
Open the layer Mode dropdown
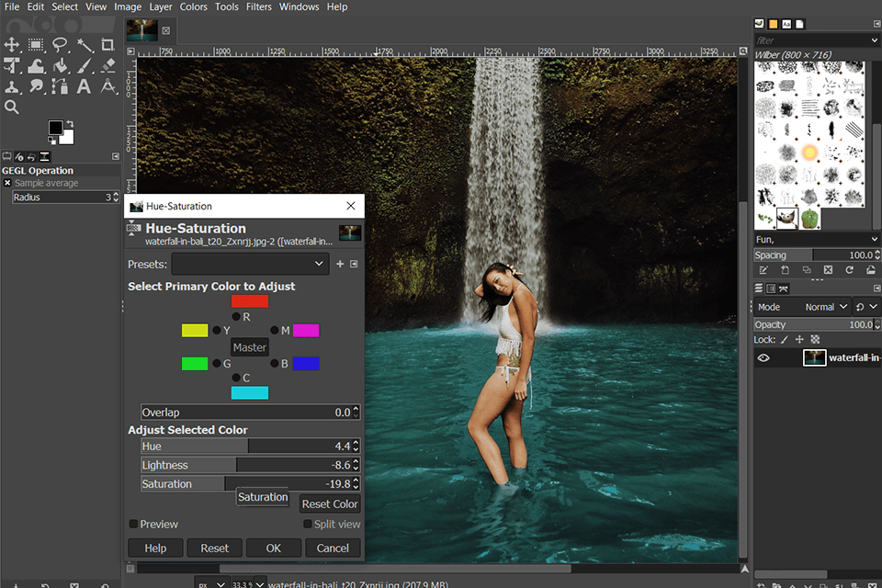point(826,307)
